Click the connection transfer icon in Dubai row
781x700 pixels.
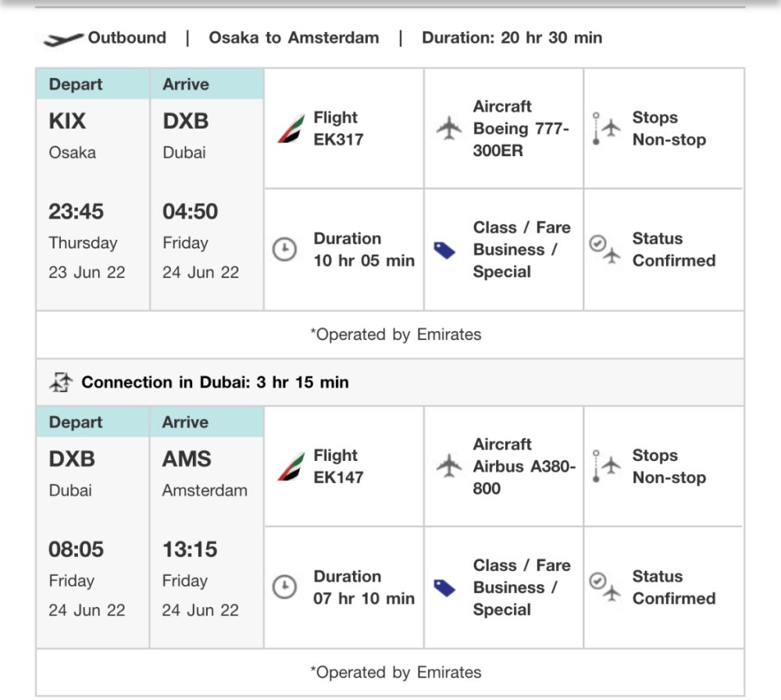pyautogui.click(x=61, y=382)
